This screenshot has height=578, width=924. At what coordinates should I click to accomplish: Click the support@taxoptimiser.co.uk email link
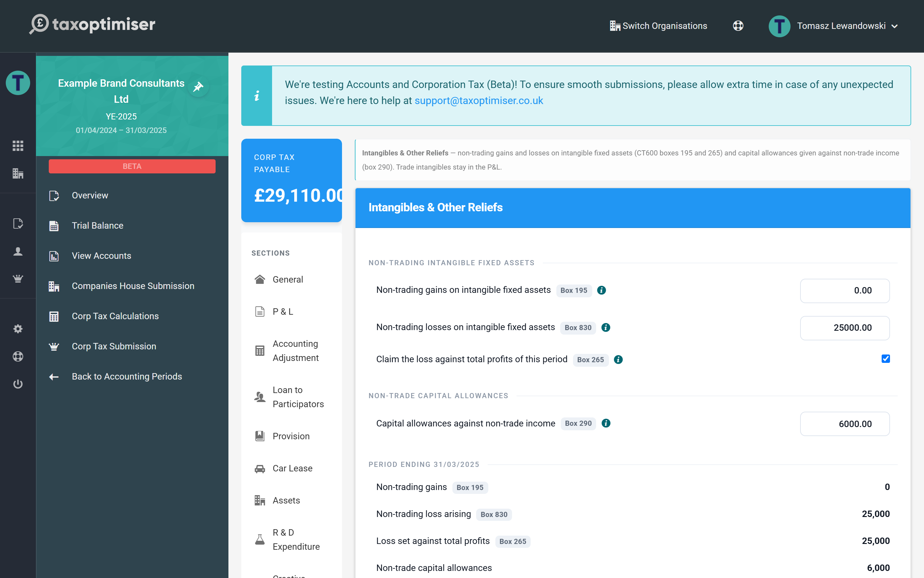(x=479, y=101)
